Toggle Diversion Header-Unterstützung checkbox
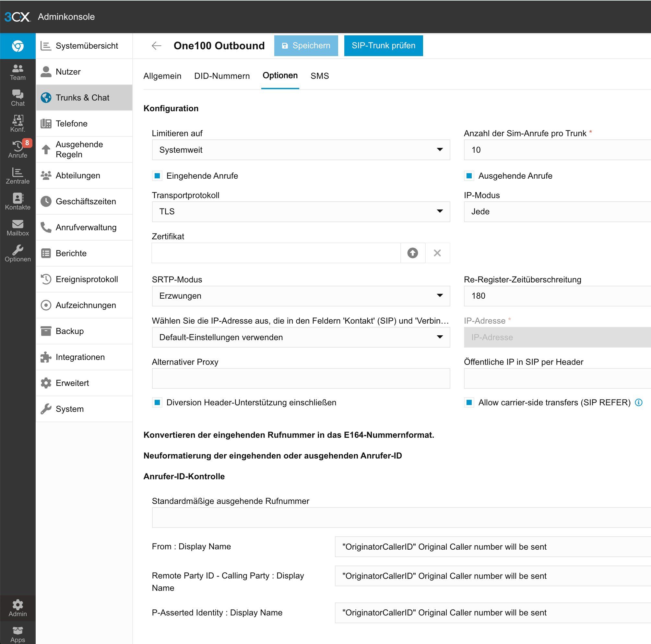Image resolution: width=651 pixels, height=644 pixels. [157, 402]
